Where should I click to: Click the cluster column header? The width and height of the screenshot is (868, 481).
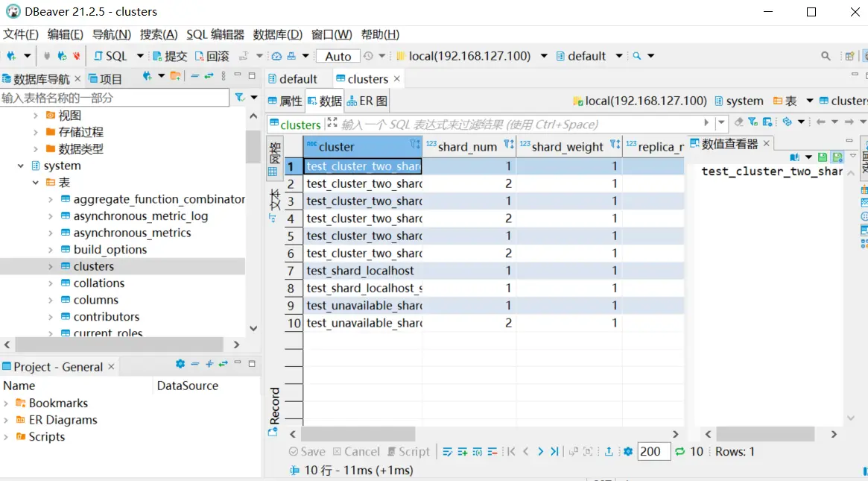click(363, 147)
